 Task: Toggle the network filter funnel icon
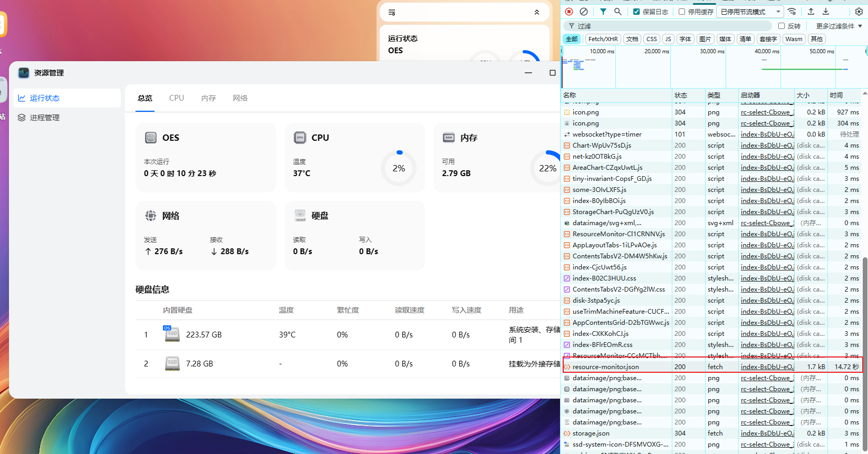tap(603, 12)
